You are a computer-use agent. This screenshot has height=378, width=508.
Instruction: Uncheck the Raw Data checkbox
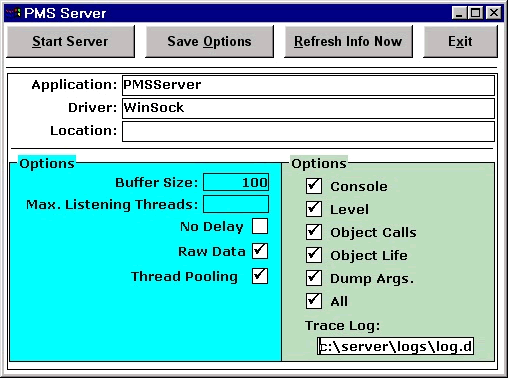tap(260, 251)
